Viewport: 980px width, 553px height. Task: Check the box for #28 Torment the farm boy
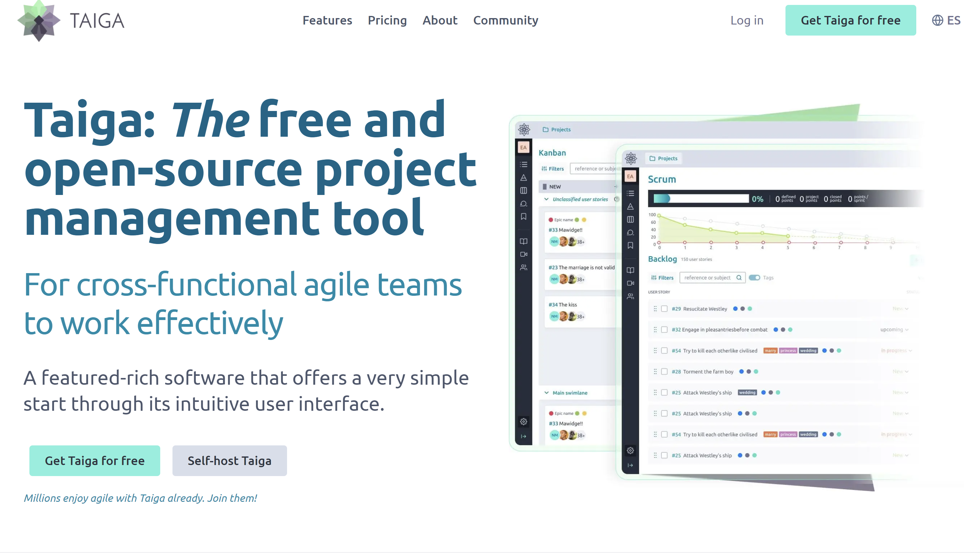tap(664, 372)
